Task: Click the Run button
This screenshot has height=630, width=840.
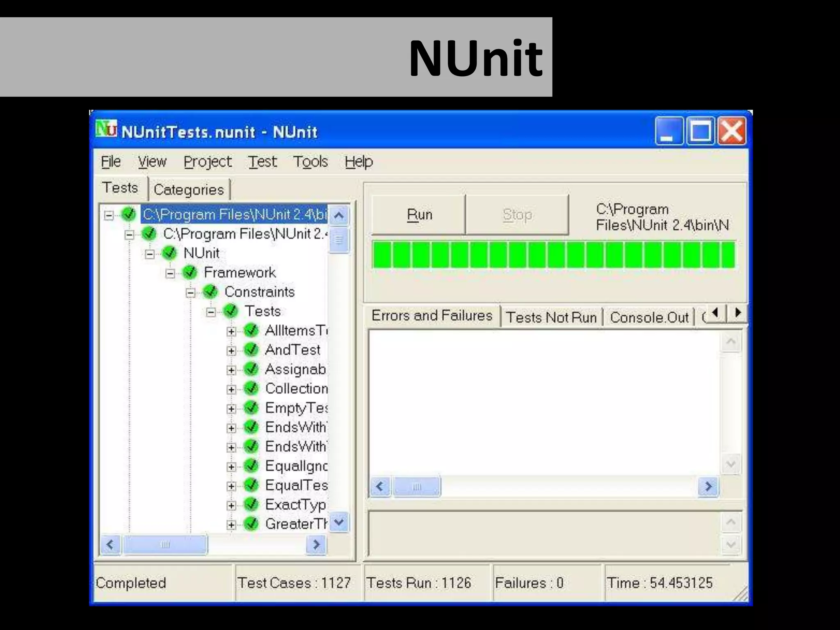Action: pos(419,215)
